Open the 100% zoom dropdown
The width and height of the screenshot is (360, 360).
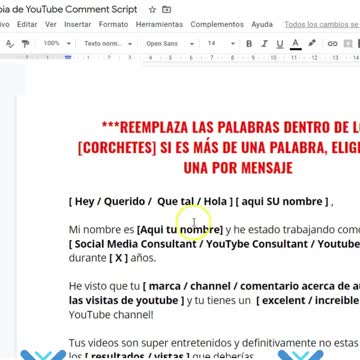coord(57,43)
